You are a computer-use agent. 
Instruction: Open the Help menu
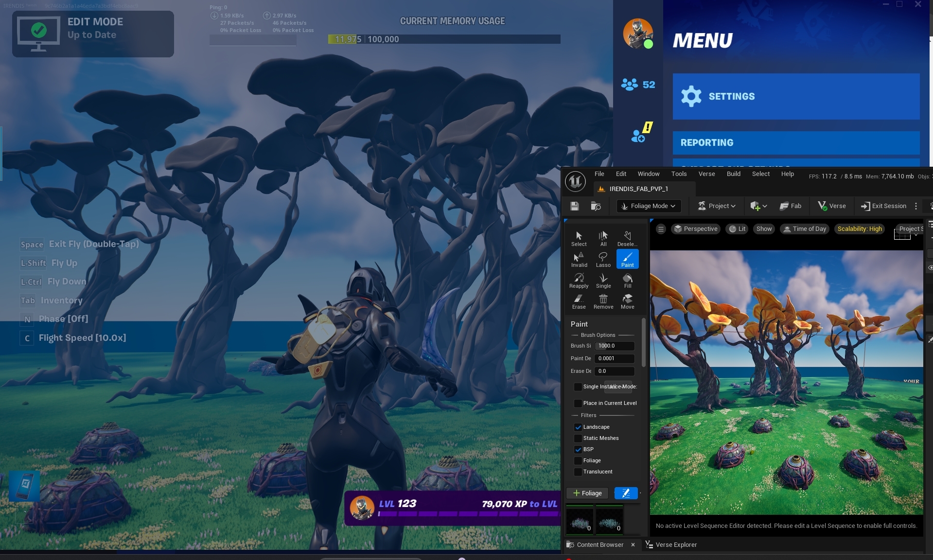point(787,174)
